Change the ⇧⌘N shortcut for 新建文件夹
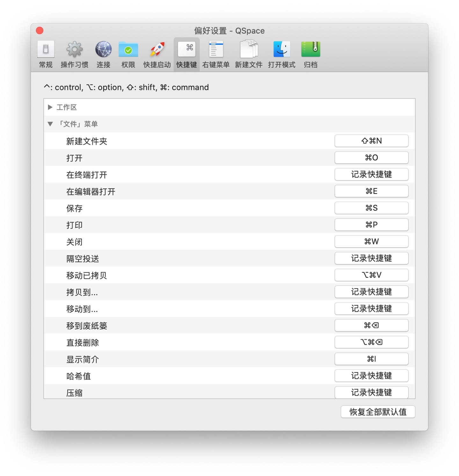459x476 pixels. click(x=371, y=141)
